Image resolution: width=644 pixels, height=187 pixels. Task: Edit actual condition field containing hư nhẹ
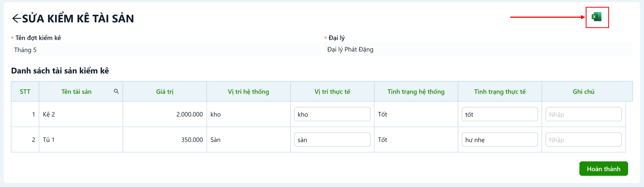[500, 140]
